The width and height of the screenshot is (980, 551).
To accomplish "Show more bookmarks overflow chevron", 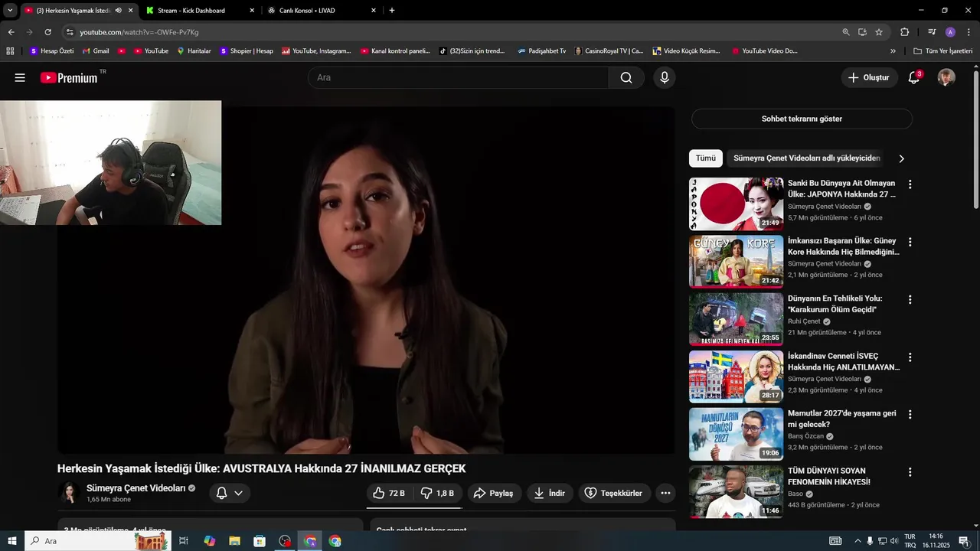I will [x=893, y=51].
